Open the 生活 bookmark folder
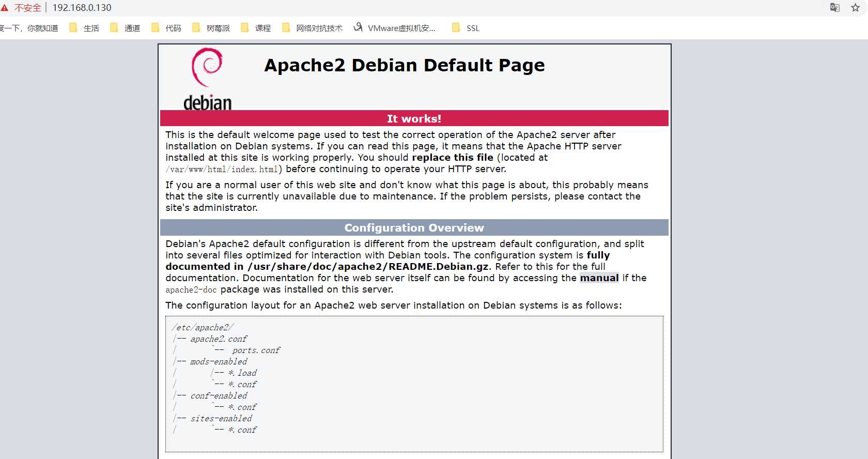This screenshot has height=459, width=868. coord(84,28)
